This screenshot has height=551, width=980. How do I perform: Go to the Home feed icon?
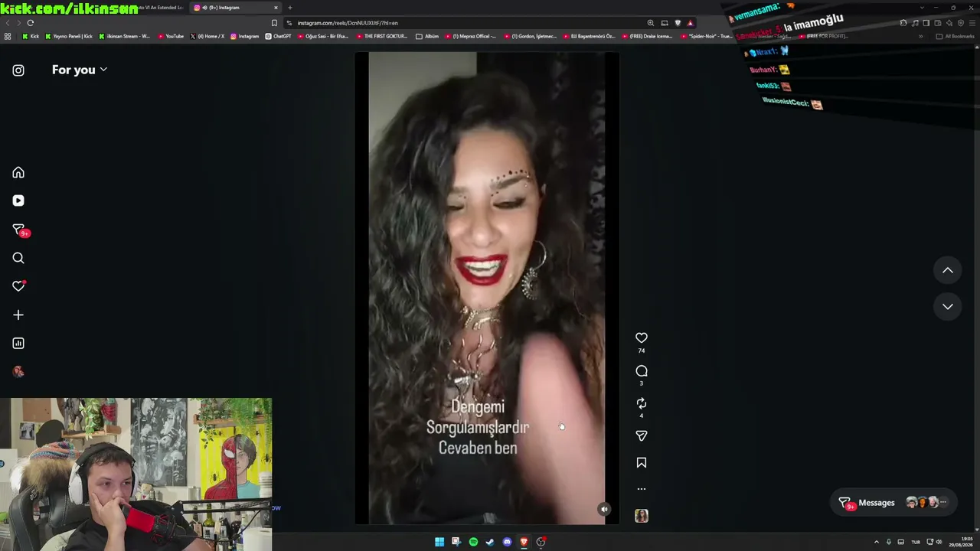click(18, 173)
